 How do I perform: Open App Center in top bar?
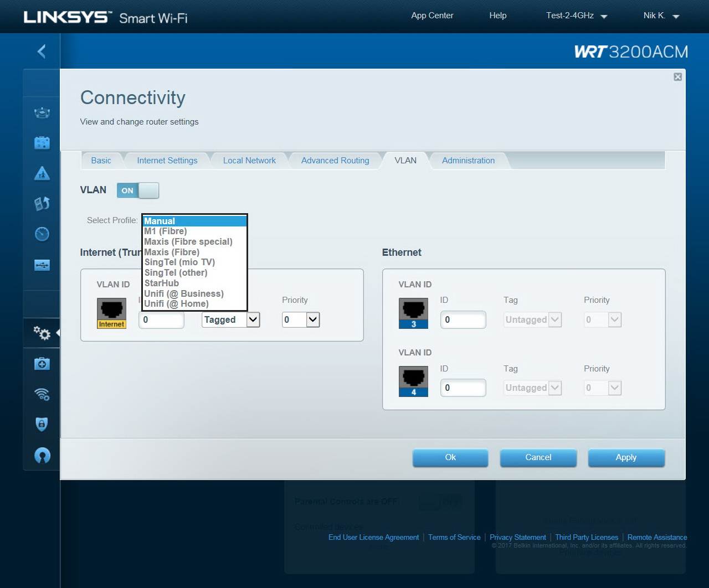point(432,16)
